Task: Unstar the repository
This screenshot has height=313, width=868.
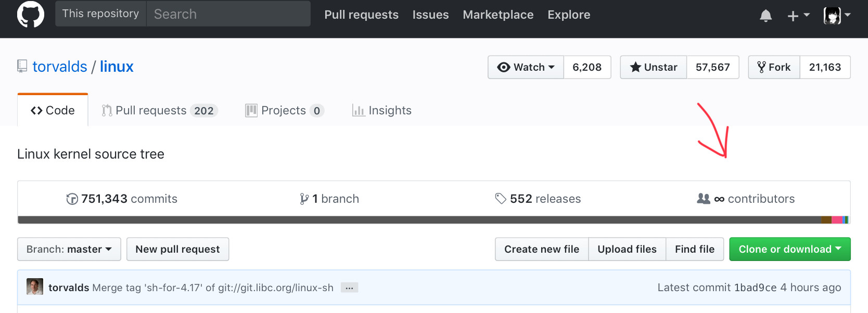Action: (654, 67)
